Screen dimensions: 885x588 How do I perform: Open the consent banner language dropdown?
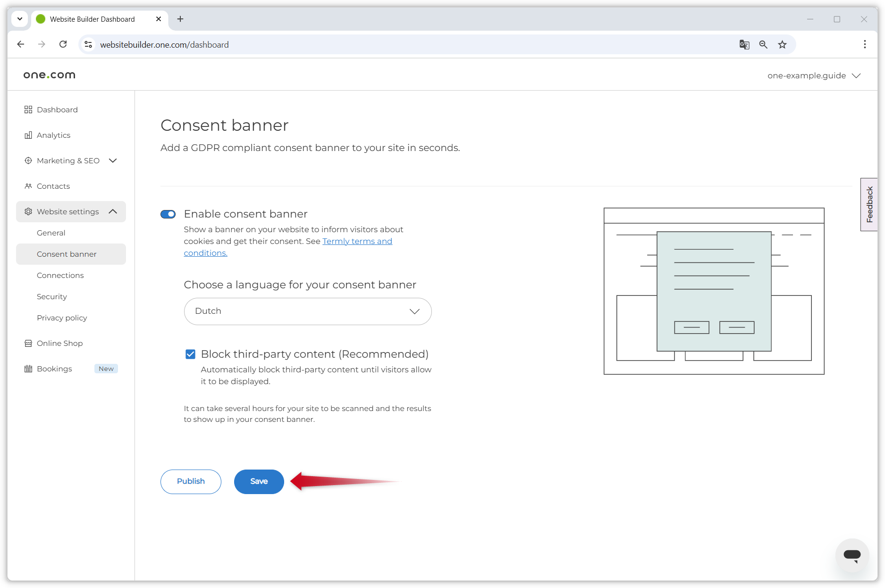(307, 311)
